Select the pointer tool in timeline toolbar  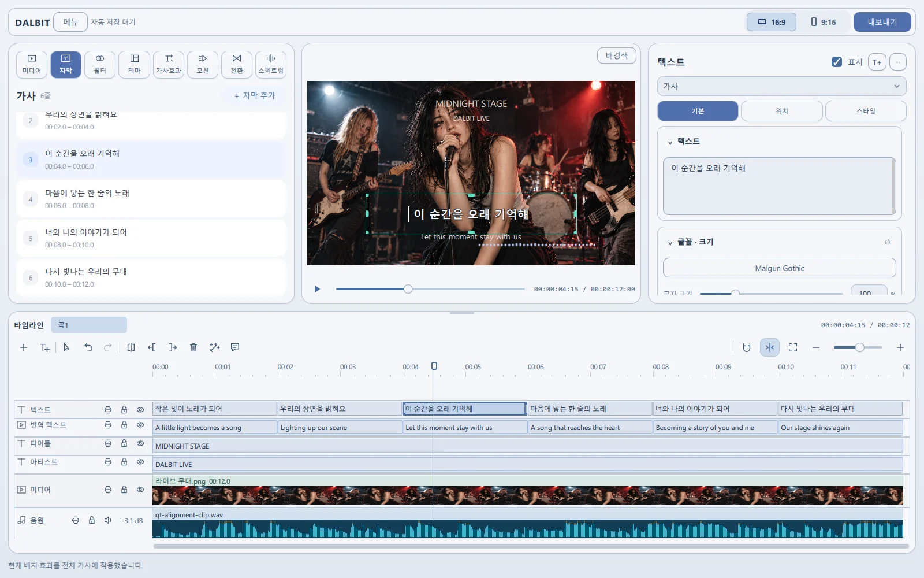66,347
